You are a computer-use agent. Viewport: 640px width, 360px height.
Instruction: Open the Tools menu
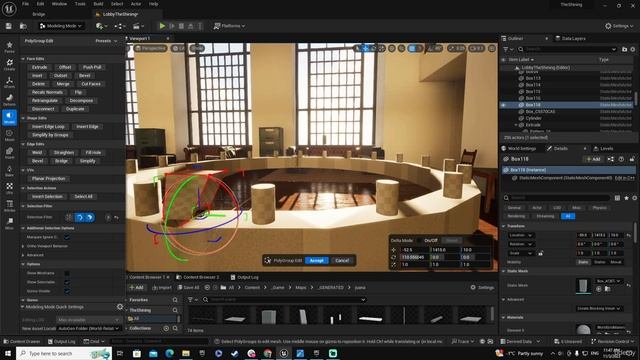coord(80,4)
